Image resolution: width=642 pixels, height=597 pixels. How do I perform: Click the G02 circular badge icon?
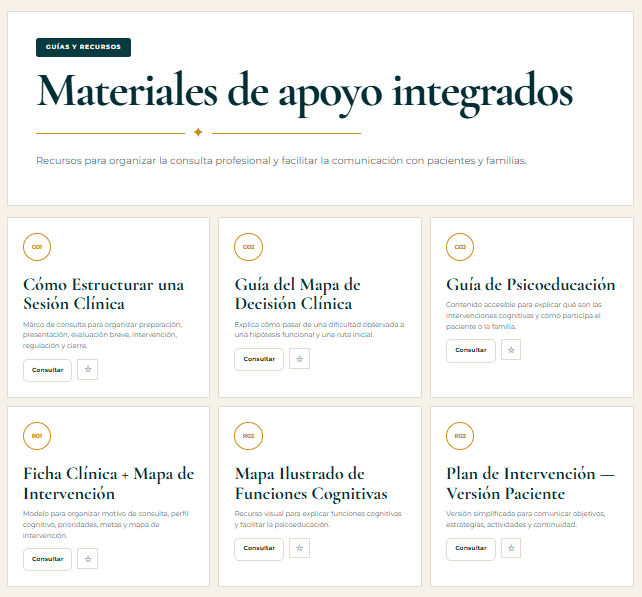tap(249, 247)
